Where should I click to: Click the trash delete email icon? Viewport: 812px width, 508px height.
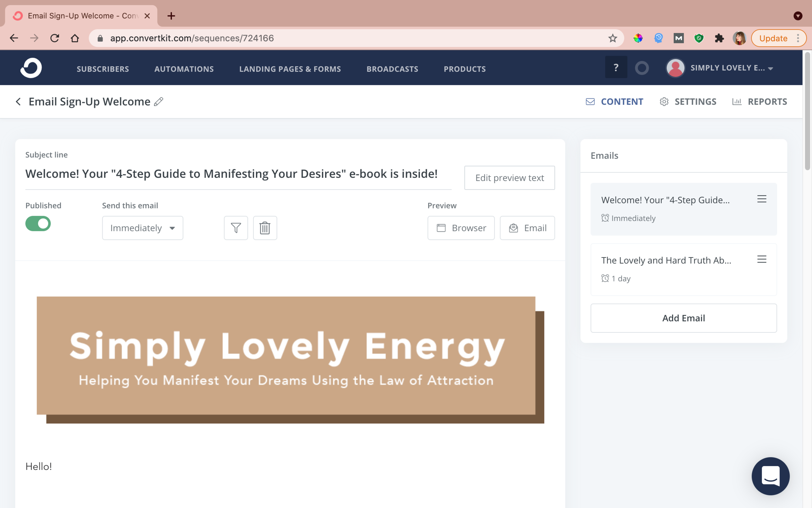pyautogui.click(x=265, y=228)
